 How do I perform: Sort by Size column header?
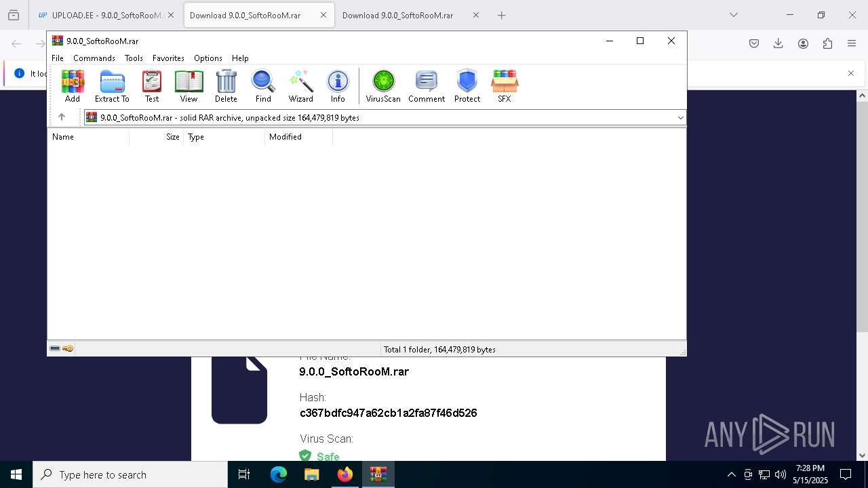[157, 137]
